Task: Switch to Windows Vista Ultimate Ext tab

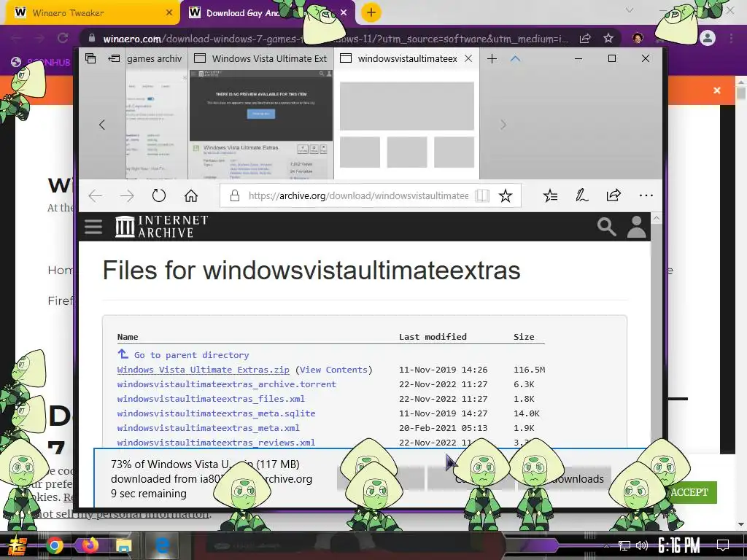Action: pyautogui.click(x=260, y=58)
